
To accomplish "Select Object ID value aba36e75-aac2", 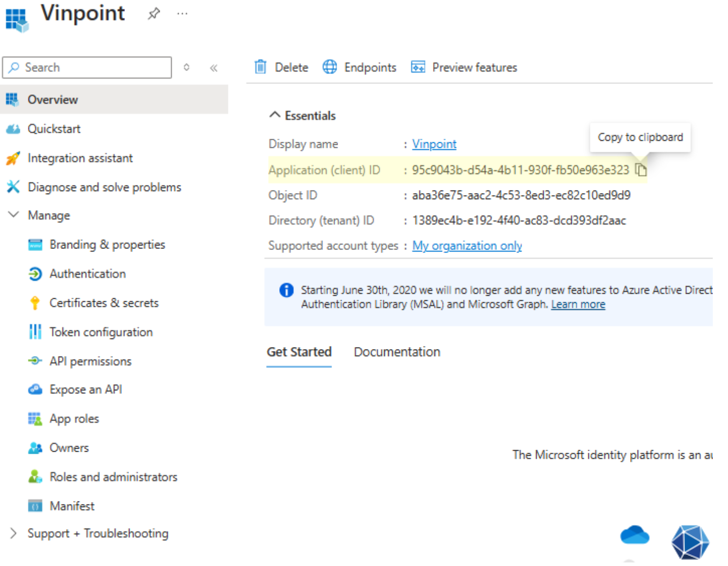I will point(521,195).
